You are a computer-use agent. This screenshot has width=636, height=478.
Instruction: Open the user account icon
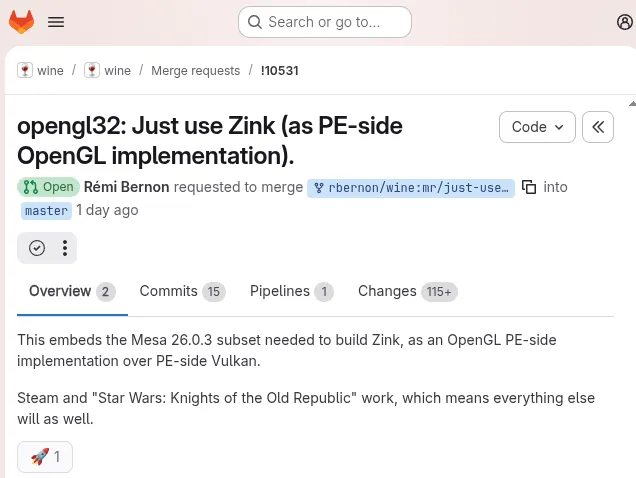(625, 22)
